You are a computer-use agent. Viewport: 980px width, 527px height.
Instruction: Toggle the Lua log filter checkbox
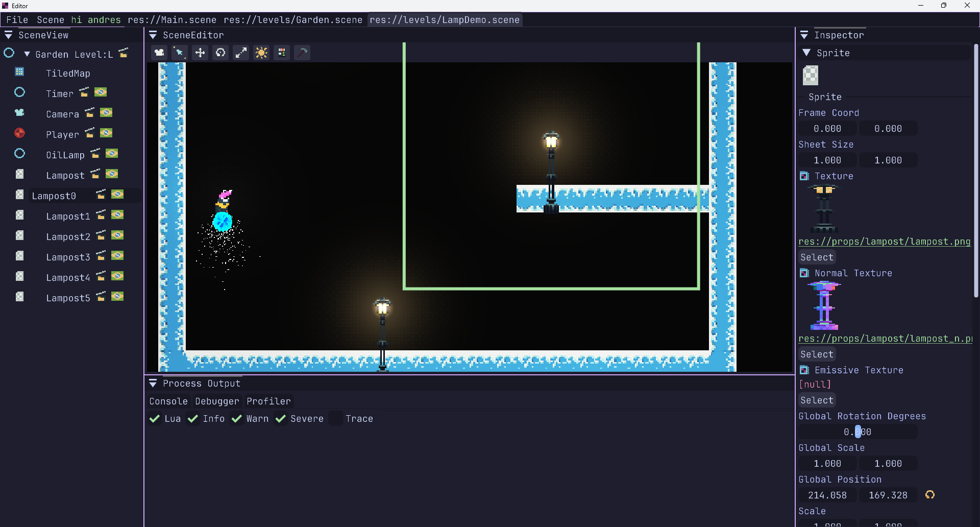155,419
